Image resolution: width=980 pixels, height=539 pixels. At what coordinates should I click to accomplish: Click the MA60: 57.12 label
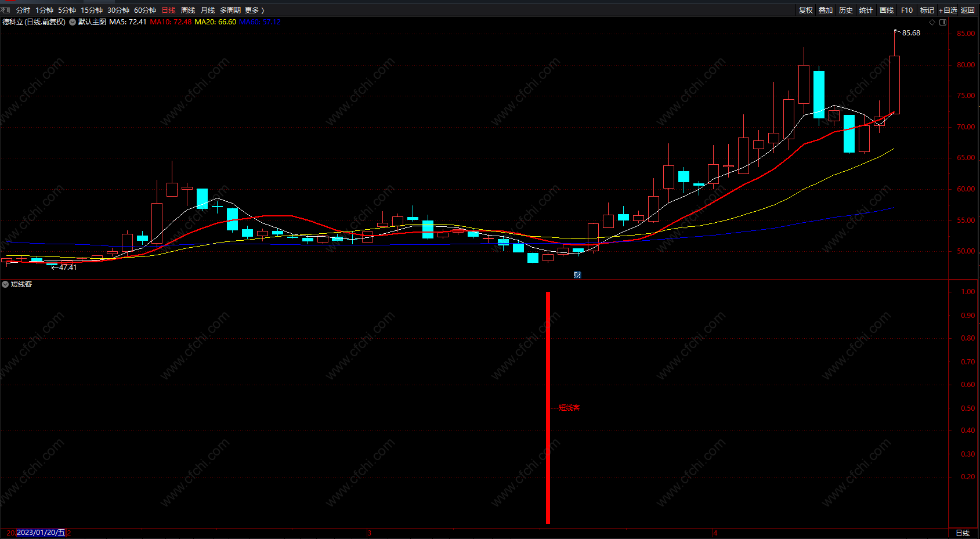(260, 22)
